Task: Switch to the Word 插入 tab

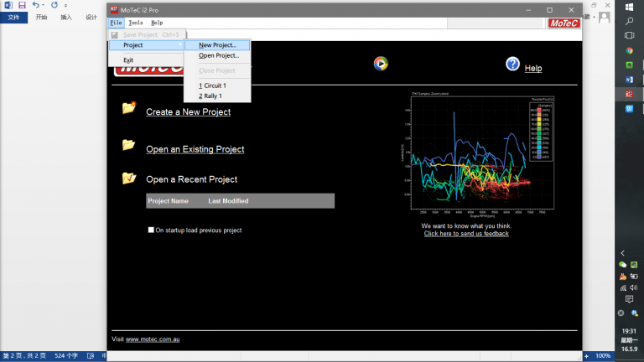Action: click(66, 18)
